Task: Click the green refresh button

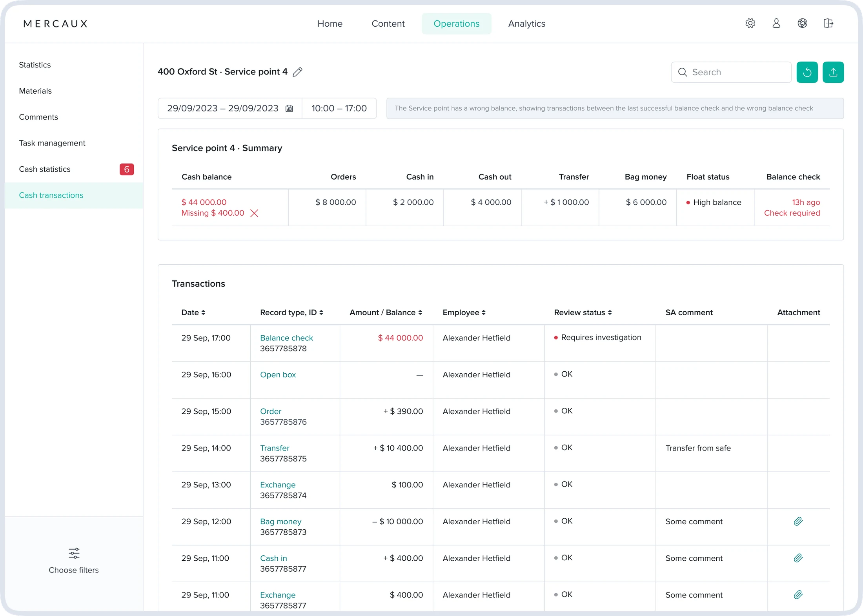Action: [x=807, y=72]
